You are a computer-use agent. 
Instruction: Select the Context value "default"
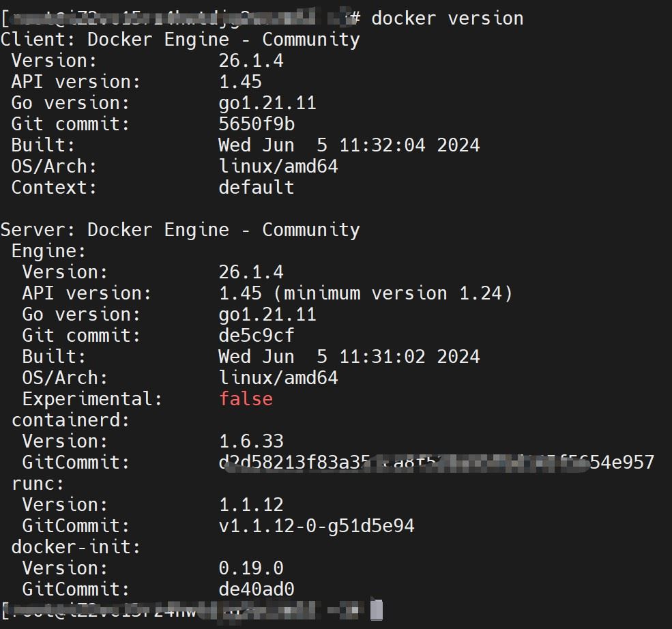pos(257,188)
